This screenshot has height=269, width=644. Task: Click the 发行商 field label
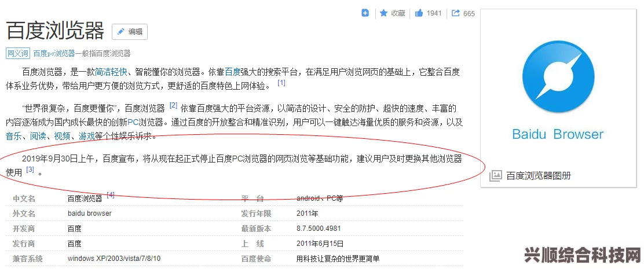coord(24,244)
